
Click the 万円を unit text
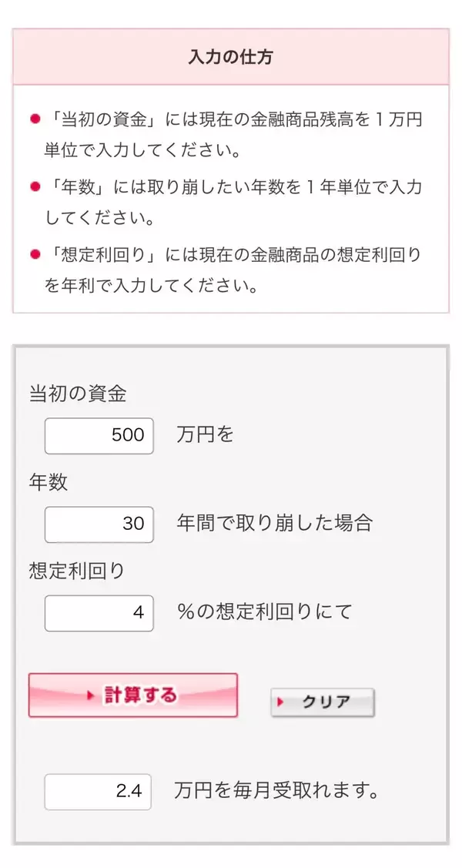[205, 435]
